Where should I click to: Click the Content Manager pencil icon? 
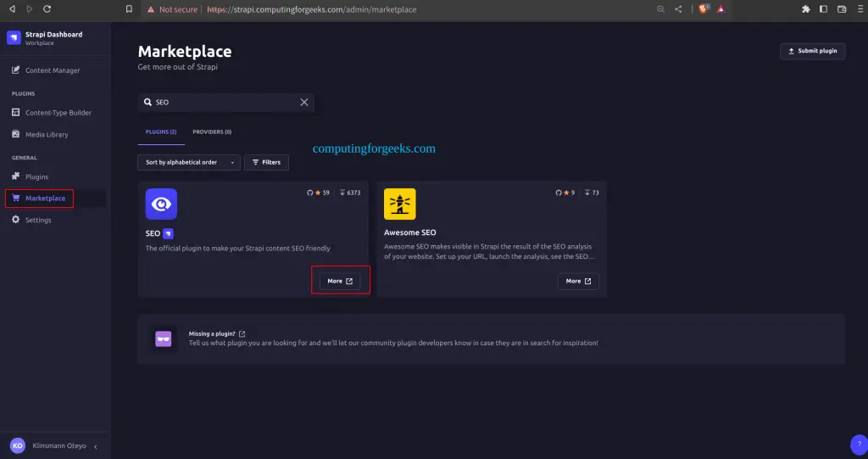tap(15, 70)
